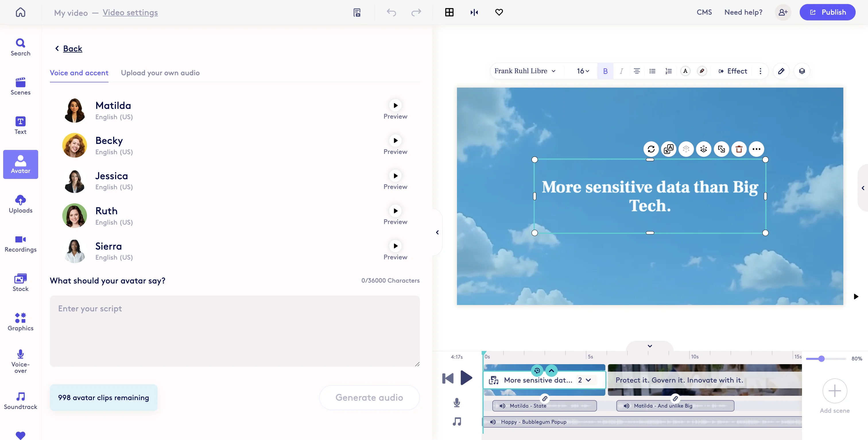Open the bulleted list option
This screenshot has height=440, width=868.
pyautogui.click(x=653, y=71)
